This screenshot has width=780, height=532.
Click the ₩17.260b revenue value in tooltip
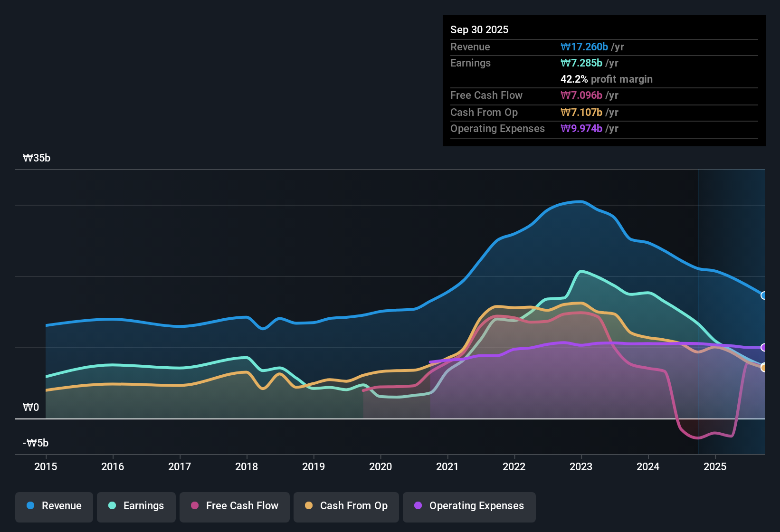(x=584, y=47)
